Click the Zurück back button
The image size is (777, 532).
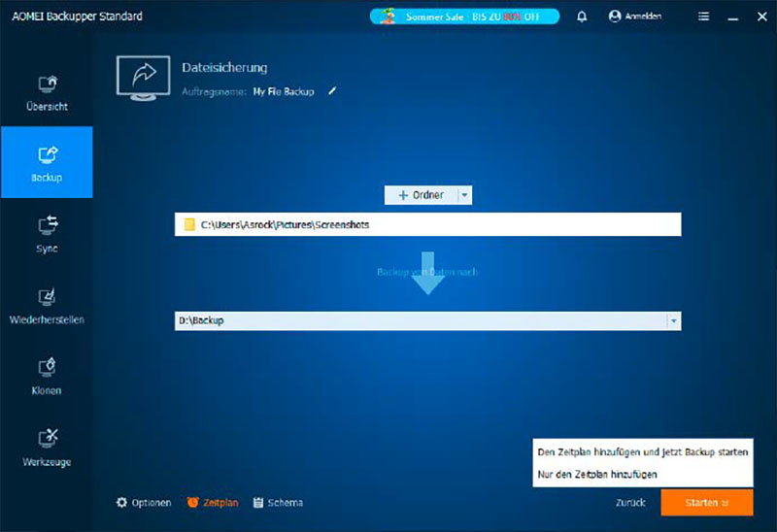tap(630, 502)
